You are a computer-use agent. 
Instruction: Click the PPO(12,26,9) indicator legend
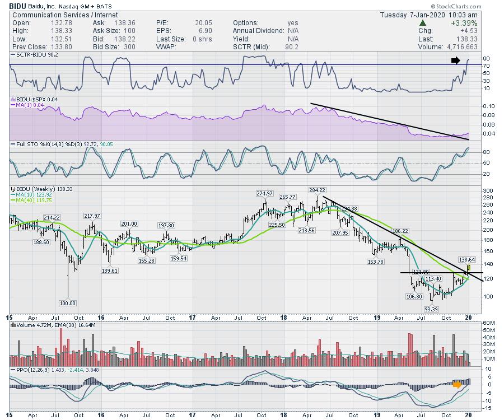click(55, 370)
